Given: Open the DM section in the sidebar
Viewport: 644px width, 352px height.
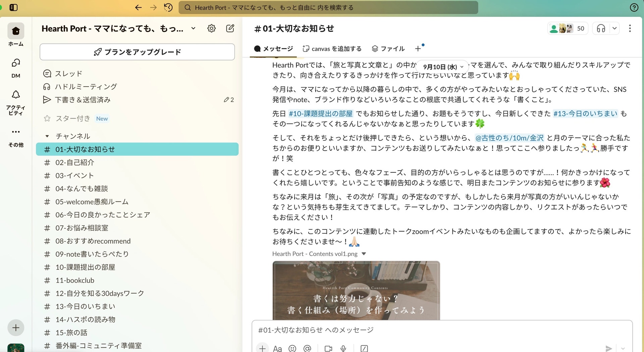Looking at the screenshot, I should tap(16, 68).
